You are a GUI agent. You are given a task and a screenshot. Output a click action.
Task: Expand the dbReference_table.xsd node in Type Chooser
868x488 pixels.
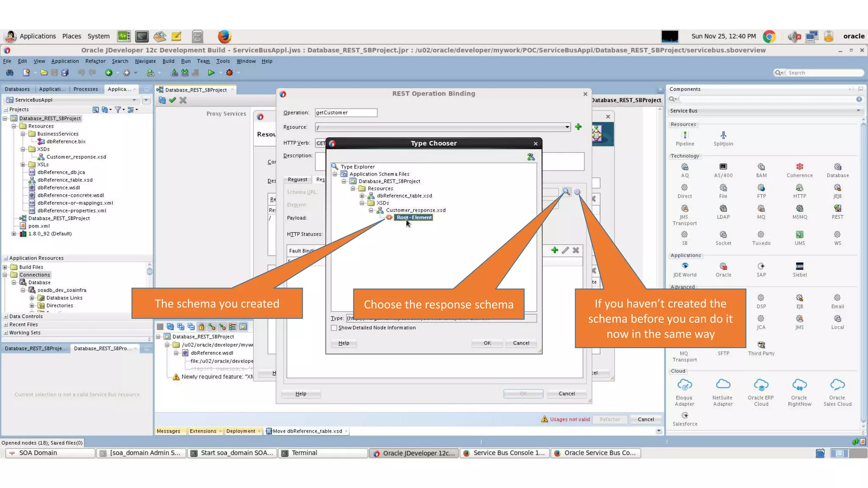click(362, 196)
